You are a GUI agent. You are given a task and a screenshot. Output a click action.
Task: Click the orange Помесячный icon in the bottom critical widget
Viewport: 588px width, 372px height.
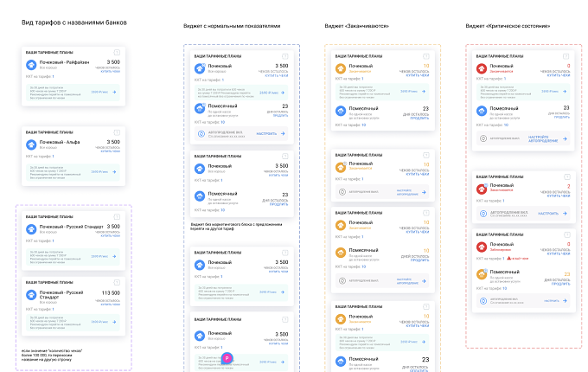pyautogui.click(x=482, y=274)
